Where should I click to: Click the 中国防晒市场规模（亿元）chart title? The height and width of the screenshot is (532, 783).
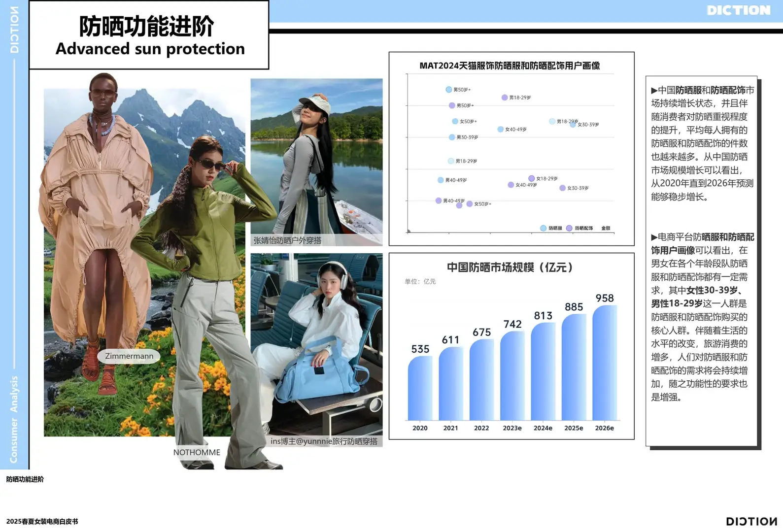click(x=511, y=267)
